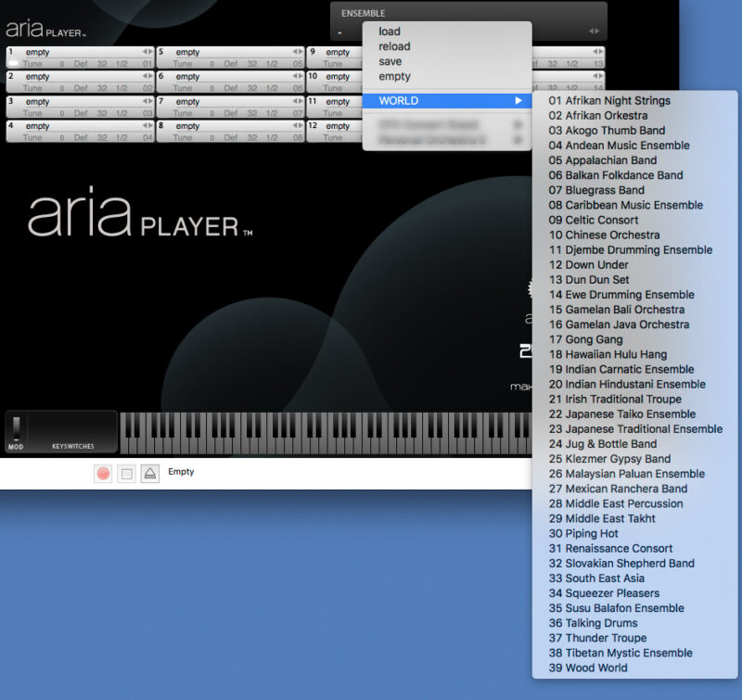
Task: Open slot 6's instrument selector arrows
Action: [x=297, y=76]
